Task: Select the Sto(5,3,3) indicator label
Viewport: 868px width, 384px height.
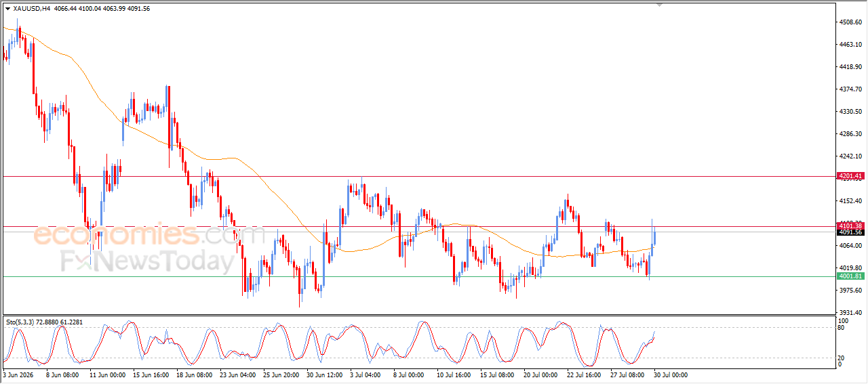Action: point(22,322)
